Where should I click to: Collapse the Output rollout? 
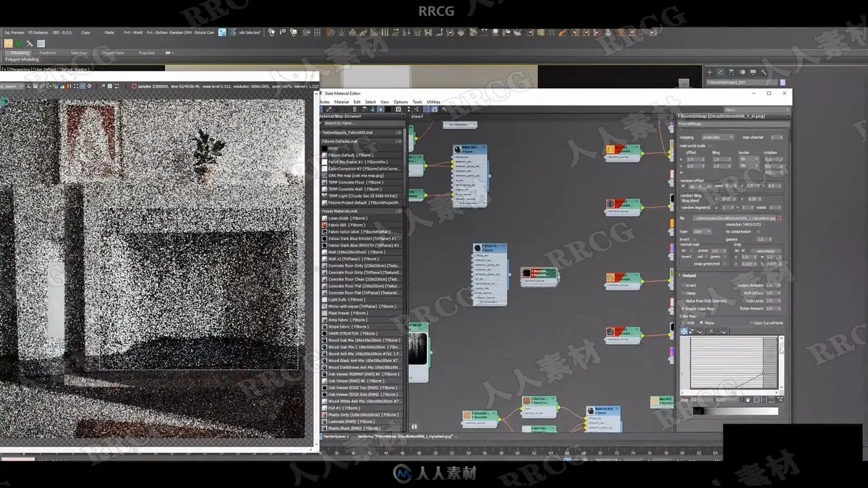[689, 275]
